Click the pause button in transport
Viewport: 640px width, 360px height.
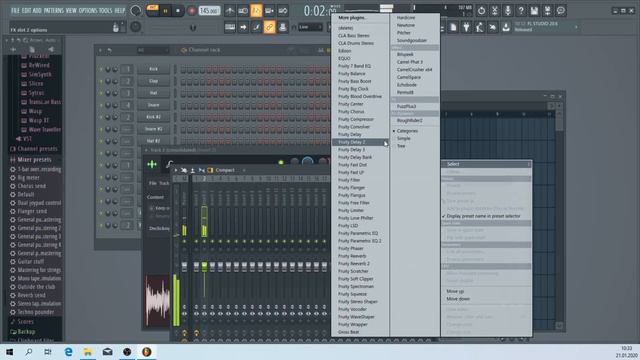click(165, 11)
